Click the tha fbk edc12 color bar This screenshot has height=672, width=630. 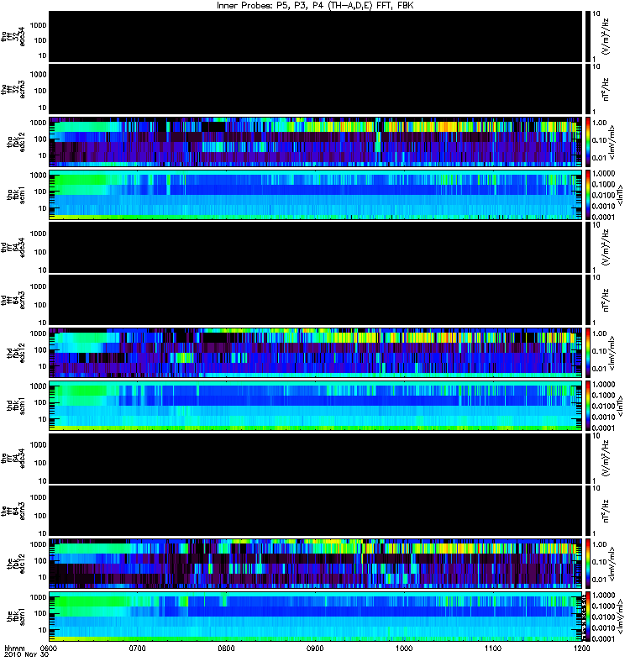tap(588, 142)
